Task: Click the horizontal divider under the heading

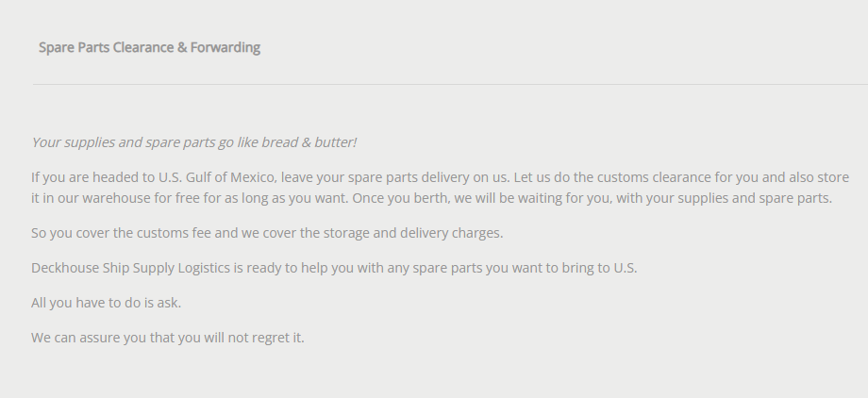Action: (x=449, y=85)
